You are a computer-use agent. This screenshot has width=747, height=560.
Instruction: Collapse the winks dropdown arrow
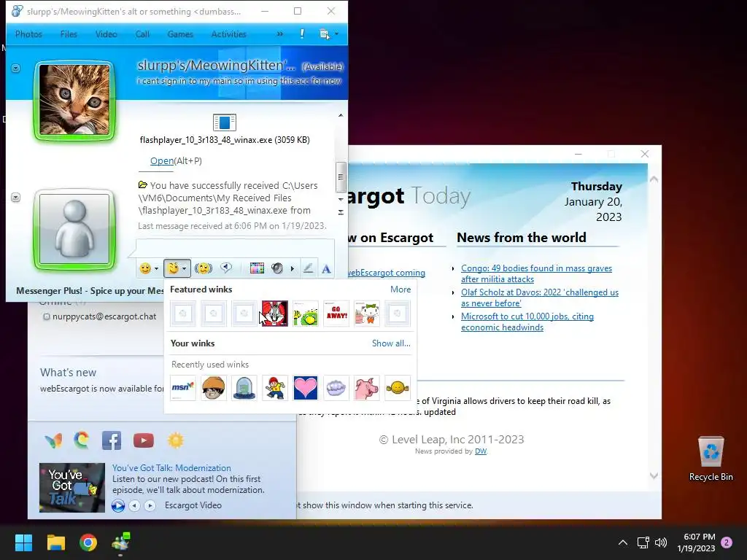(185, 268)
